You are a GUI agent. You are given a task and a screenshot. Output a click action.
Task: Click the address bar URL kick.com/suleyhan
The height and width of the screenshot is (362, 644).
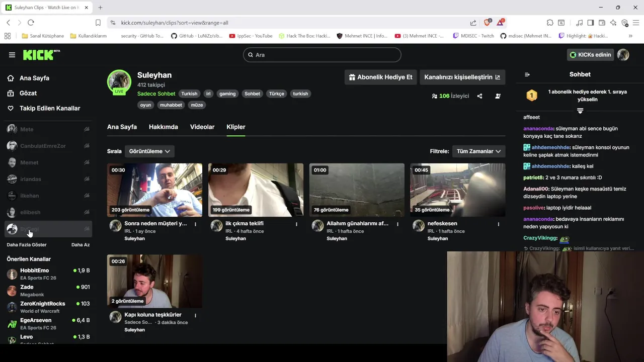point(175,23)
